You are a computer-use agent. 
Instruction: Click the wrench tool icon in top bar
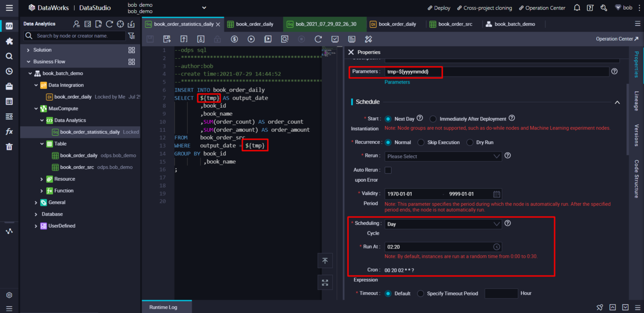pyautogui.click(x=604, y=8)
